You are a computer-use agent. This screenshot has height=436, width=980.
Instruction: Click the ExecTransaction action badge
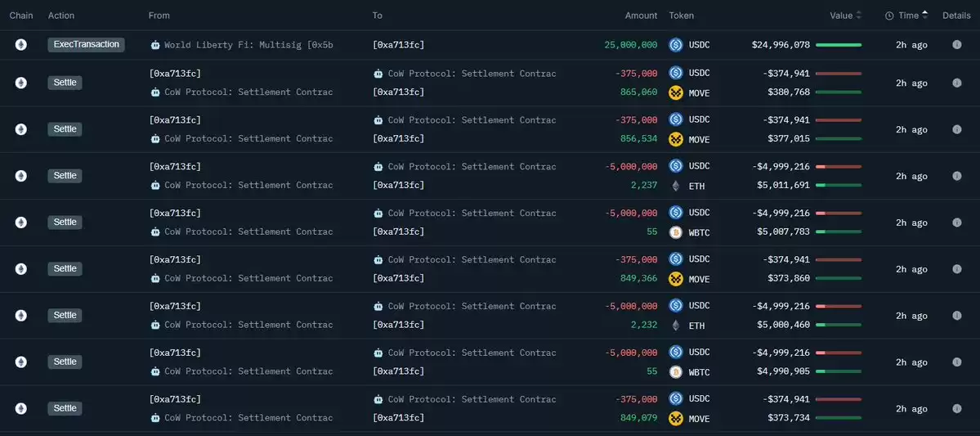[x=87, y=44]
